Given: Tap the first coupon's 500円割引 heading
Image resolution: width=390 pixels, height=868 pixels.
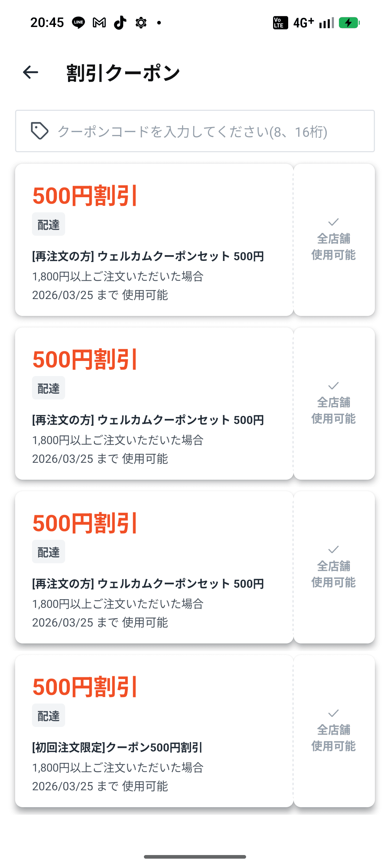Looking at the screenshot, I should pos(85,196).
